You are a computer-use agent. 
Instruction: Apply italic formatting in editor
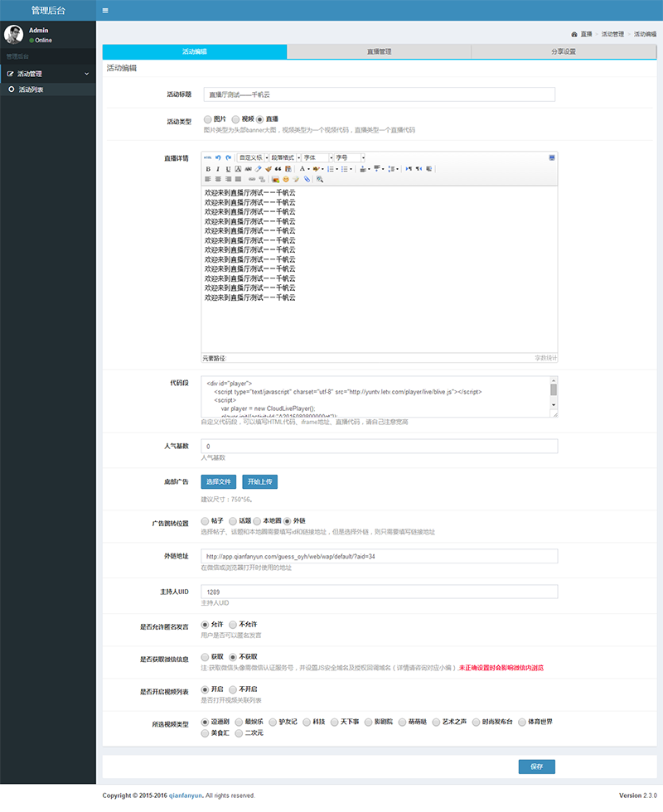pyautogui.click(x=217, y=169)
